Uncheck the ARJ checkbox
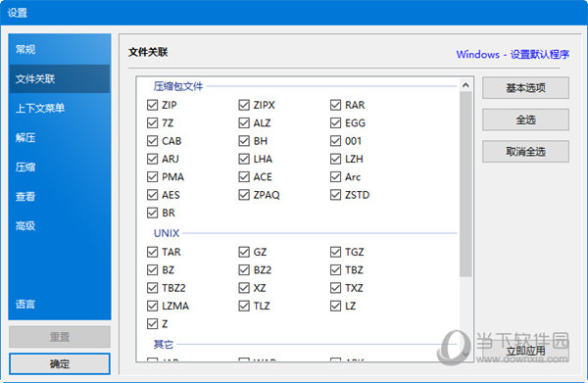 pyautogui.click(x=152, y=159)
